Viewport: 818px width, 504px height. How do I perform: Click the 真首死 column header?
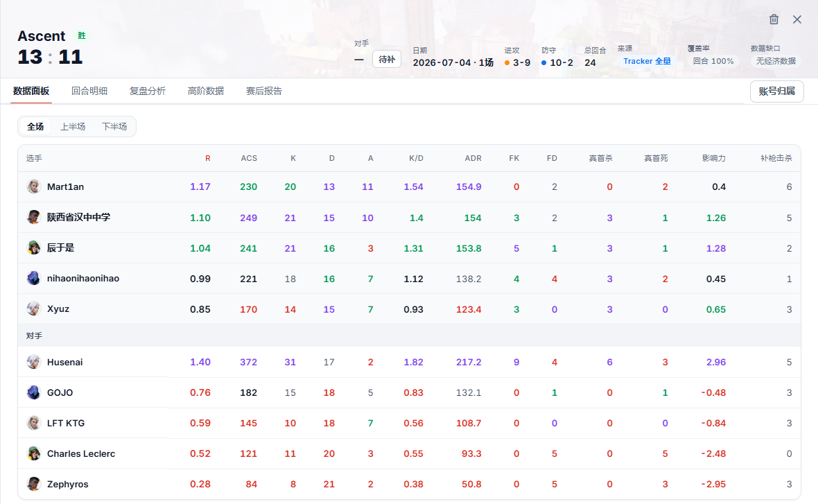point(656,158)
